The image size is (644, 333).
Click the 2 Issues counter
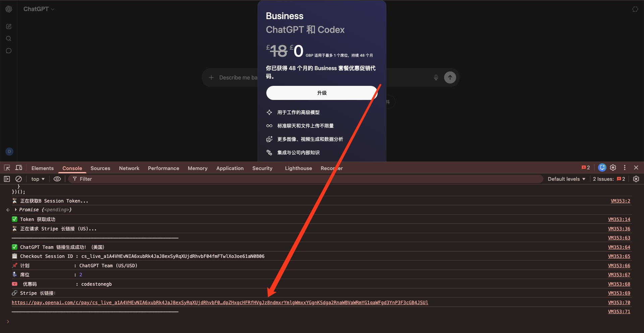tap(609, 179)
